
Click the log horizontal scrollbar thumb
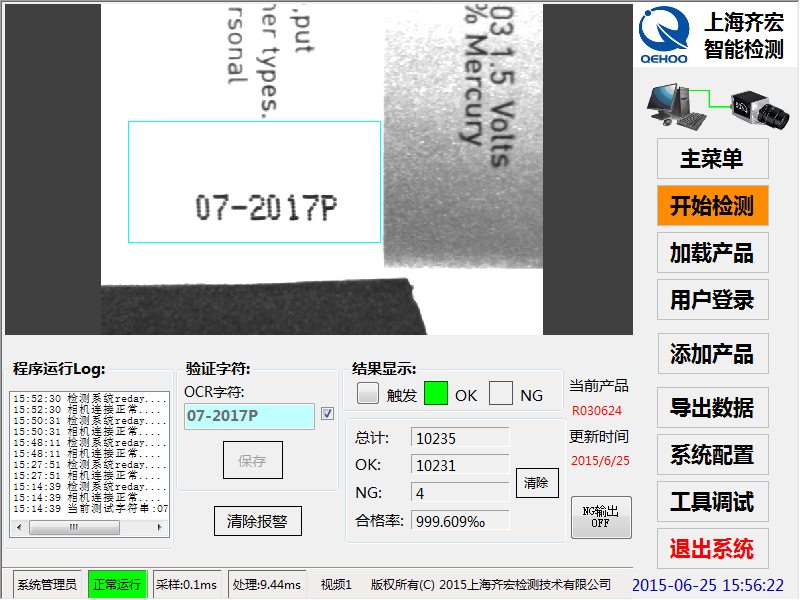coord(74,527)
